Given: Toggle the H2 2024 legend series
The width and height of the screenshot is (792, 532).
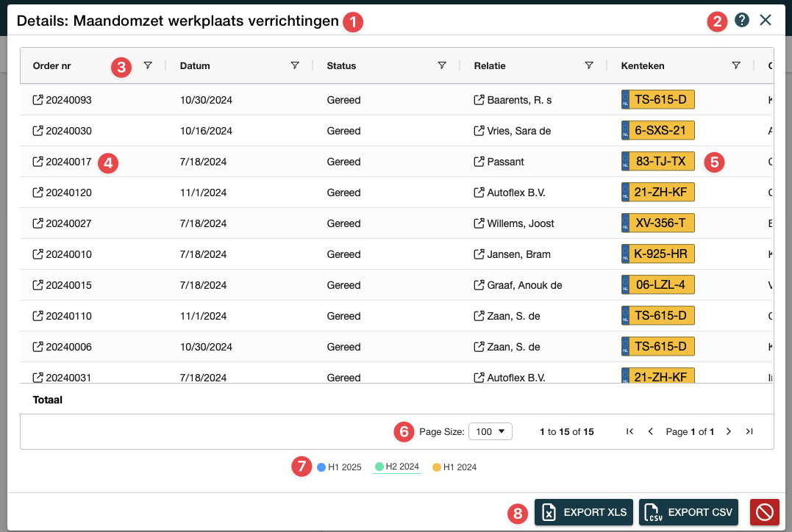Looking at the screenshot, I should 397,467.
